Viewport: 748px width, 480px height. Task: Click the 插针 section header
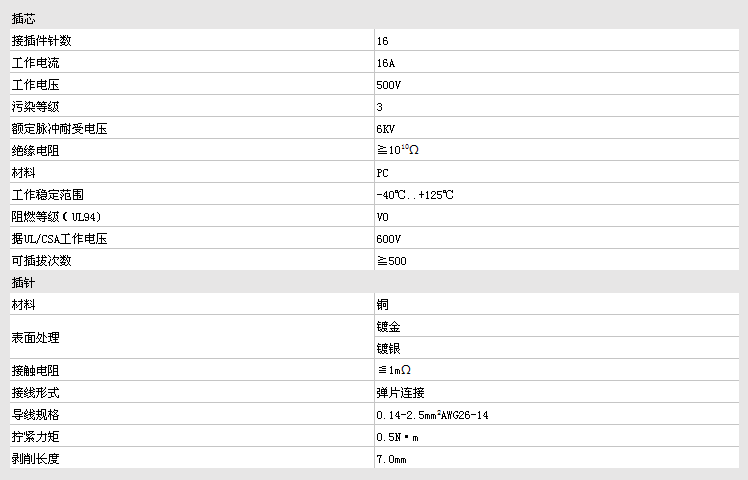26,282
